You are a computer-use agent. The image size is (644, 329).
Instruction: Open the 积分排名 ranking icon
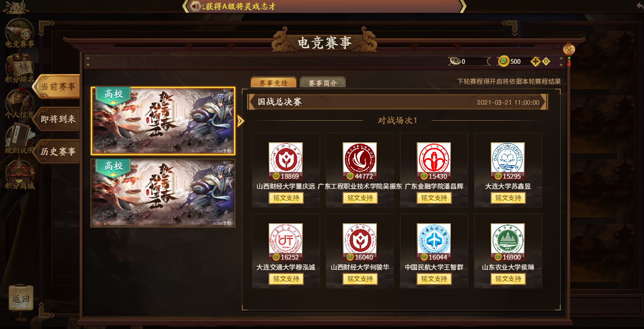(x=19, y=67)
